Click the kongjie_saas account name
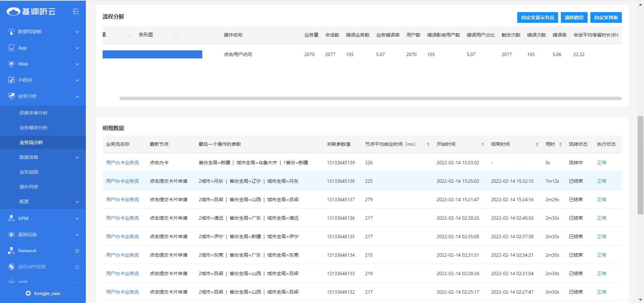Viewport: 644px width, 303px height. click(47, 293)
